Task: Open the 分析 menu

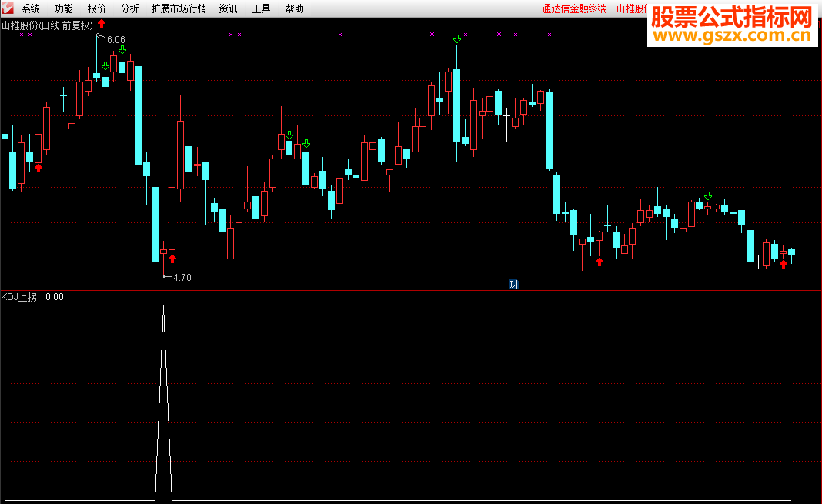Action: (x=129, y=9)
